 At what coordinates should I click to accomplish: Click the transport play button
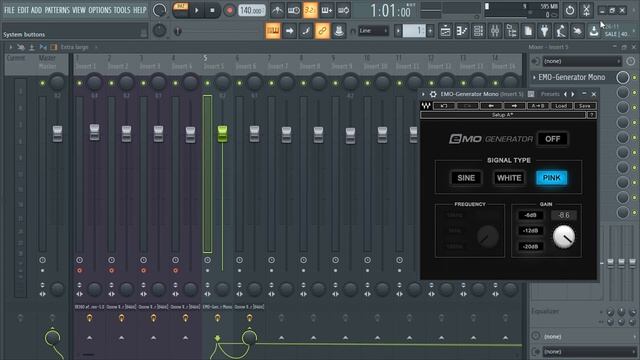pyautogui.click(x=196, y=11)
